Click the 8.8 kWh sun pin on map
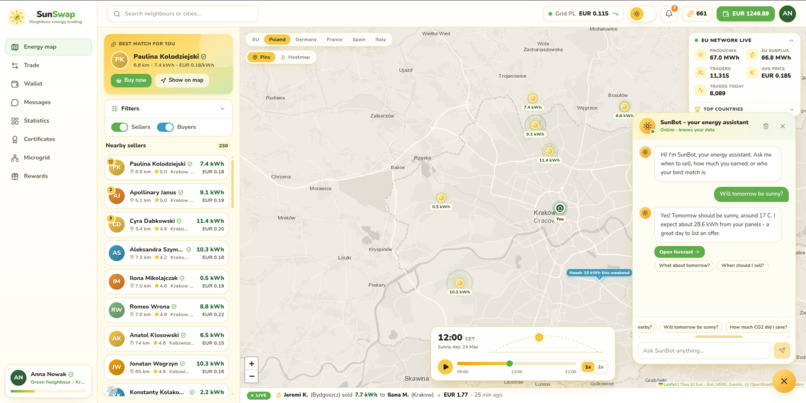The width and height of the screenshot is (806, 403). (x=624, y=106)
